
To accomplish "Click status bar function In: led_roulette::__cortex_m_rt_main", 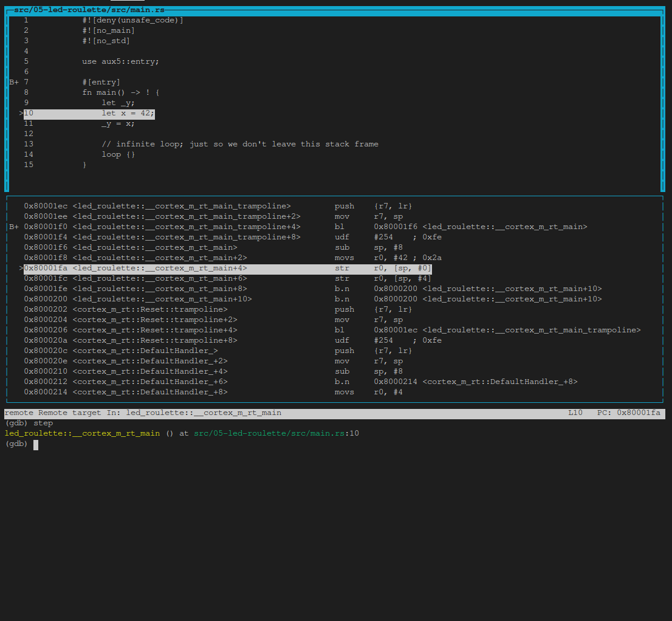I will pos(194,413).
